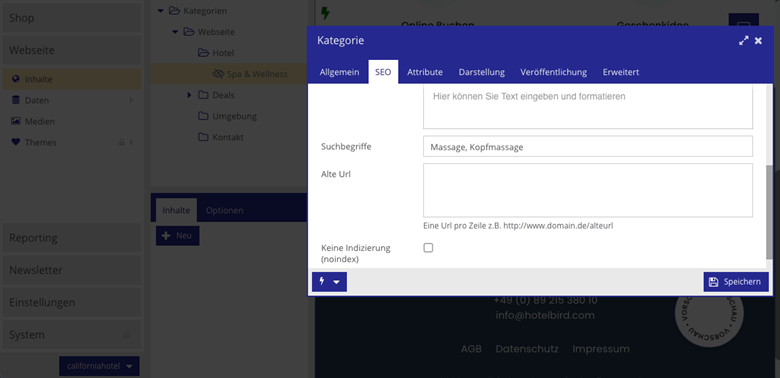Enable the Keine Indizierung (noindex) checkbox
Screen dimensions: 780x378
click(428, 248)
